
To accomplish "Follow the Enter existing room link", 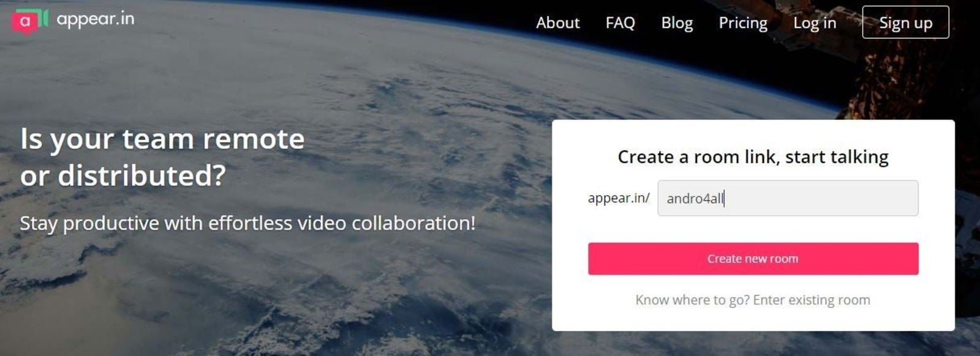I will point(753,300).
